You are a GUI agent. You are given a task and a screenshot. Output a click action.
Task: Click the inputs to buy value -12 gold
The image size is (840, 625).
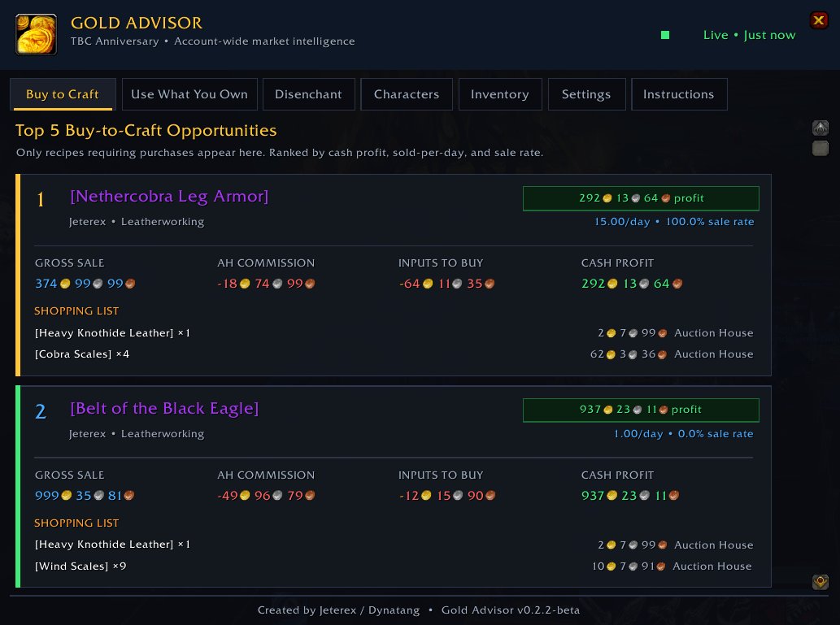coord(447,496)
